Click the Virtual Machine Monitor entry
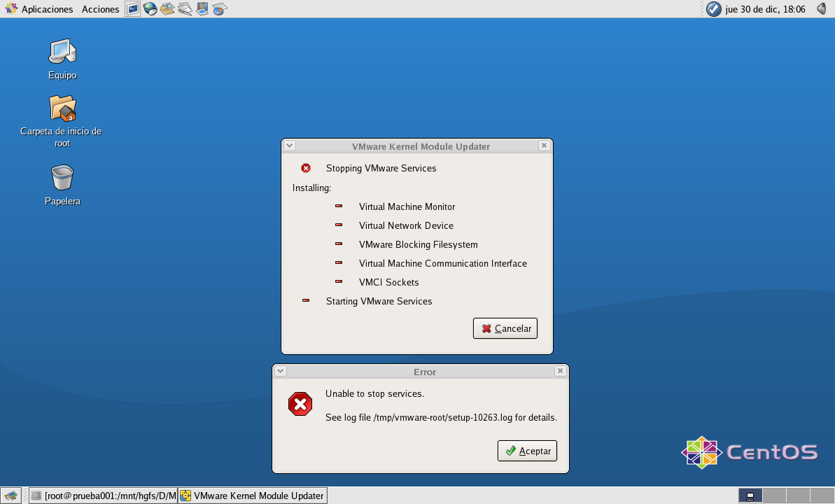 pyautogui.click(x=407, y=206)
